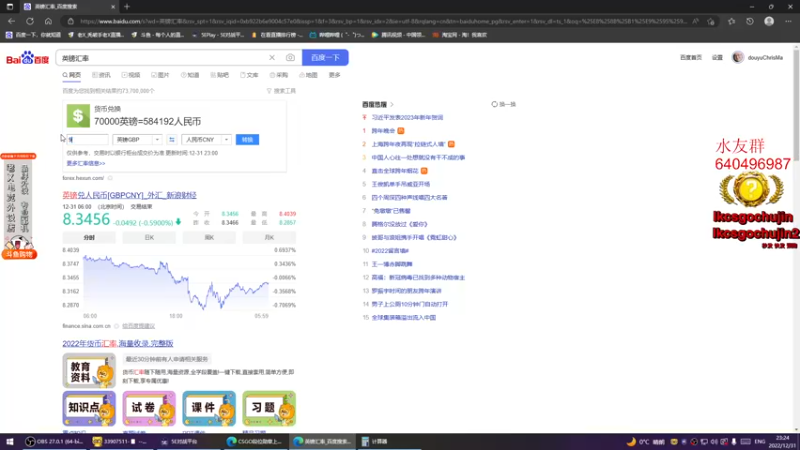
Task: Open OBS 27.0.1 in the taskbar
Action: (x=54, y=441)
